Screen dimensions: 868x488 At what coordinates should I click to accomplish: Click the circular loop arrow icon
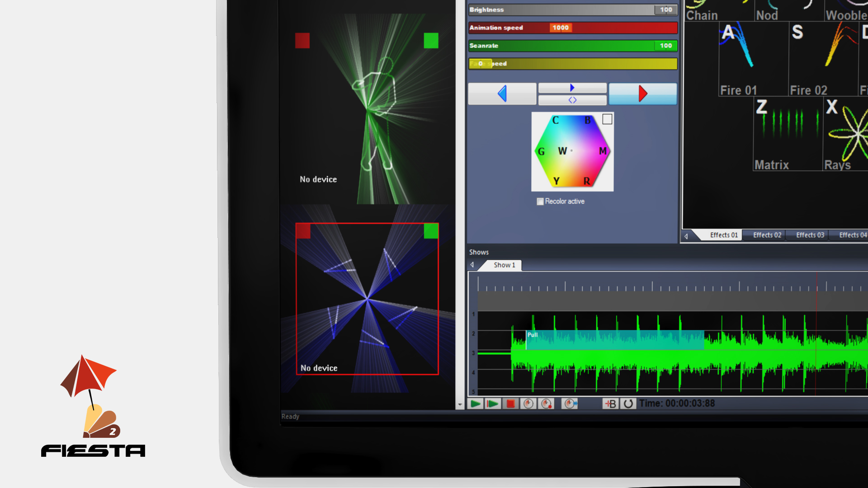(x=628, y=404)
